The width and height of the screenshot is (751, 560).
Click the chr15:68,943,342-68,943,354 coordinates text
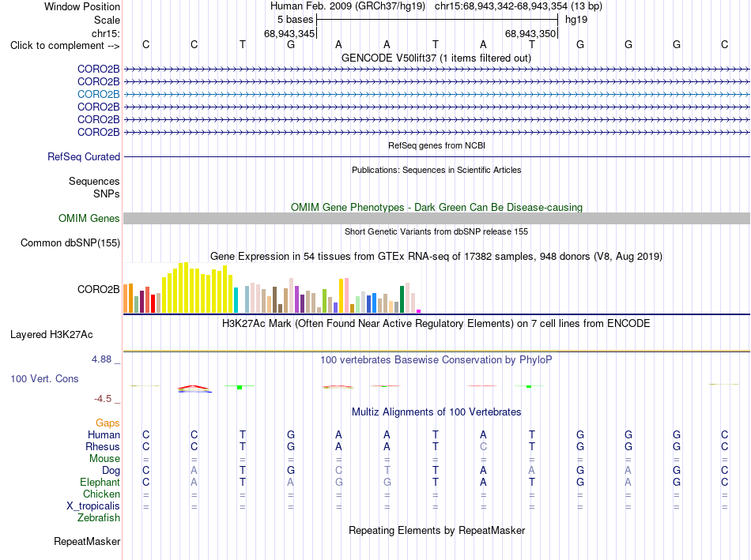click(501, 6)
